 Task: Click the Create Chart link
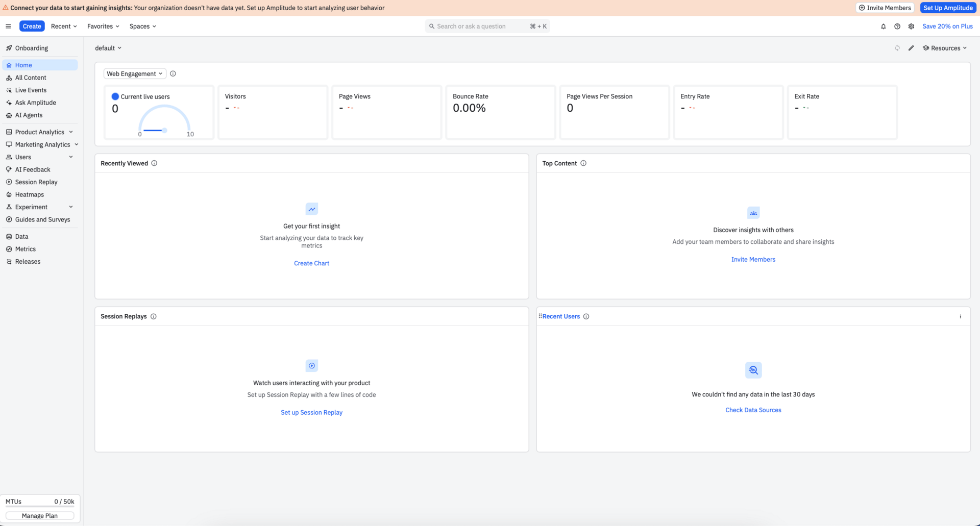pos(311,263)
